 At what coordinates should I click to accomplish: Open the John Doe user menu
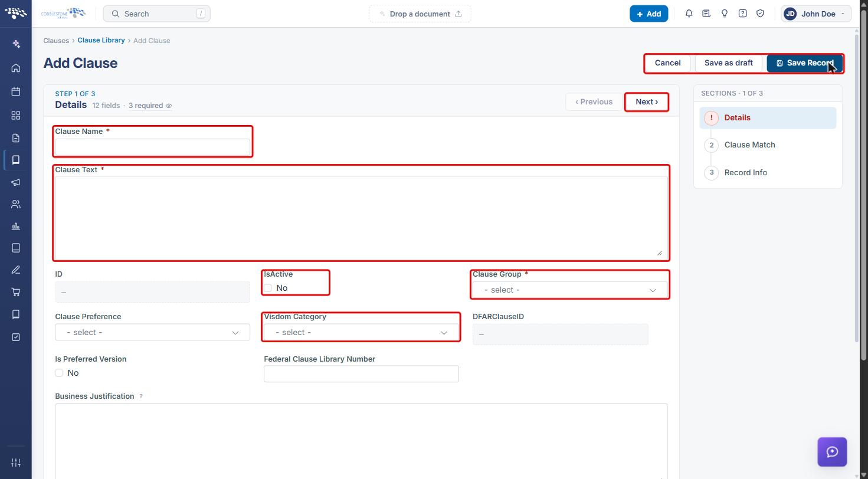[x=816, y=14]
